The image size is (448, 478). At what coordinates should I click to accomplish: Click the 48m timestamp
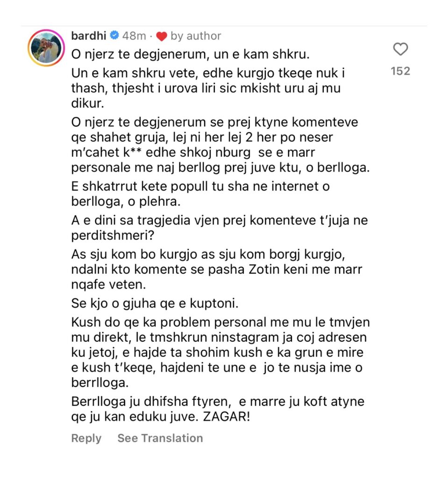[x=134, y=36]
